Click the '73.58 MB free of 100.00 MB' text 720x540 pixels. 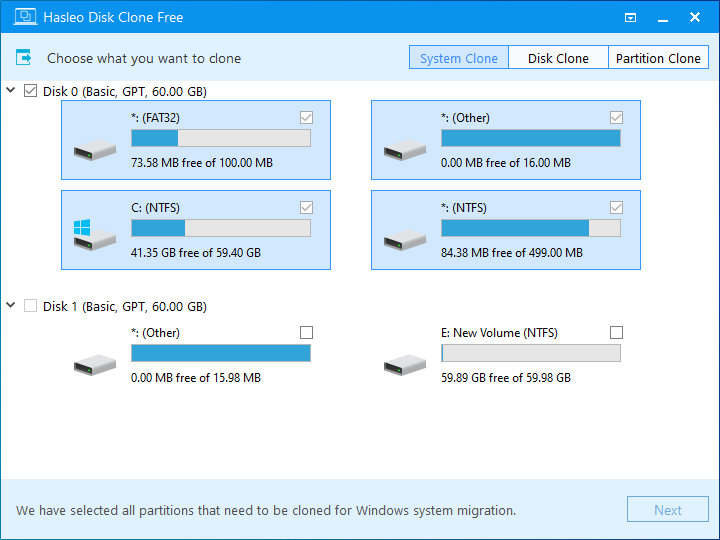click(202, 163)
